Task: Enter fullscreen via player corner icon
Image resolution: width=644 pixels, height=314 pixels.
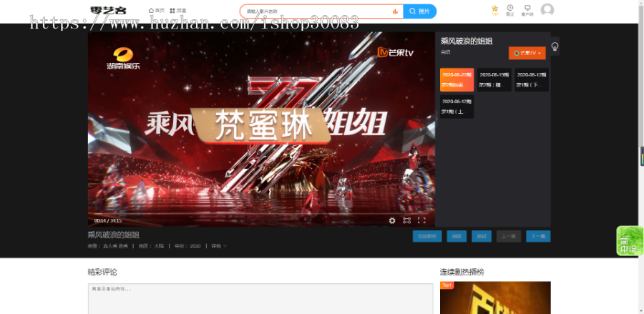Action: 421,220
